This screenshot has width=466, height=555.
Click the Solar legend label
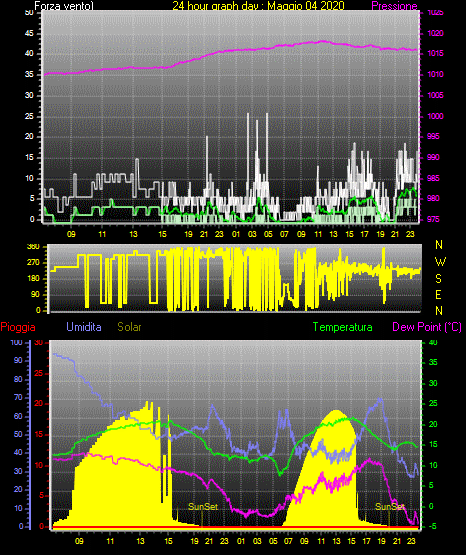[129, 327]
